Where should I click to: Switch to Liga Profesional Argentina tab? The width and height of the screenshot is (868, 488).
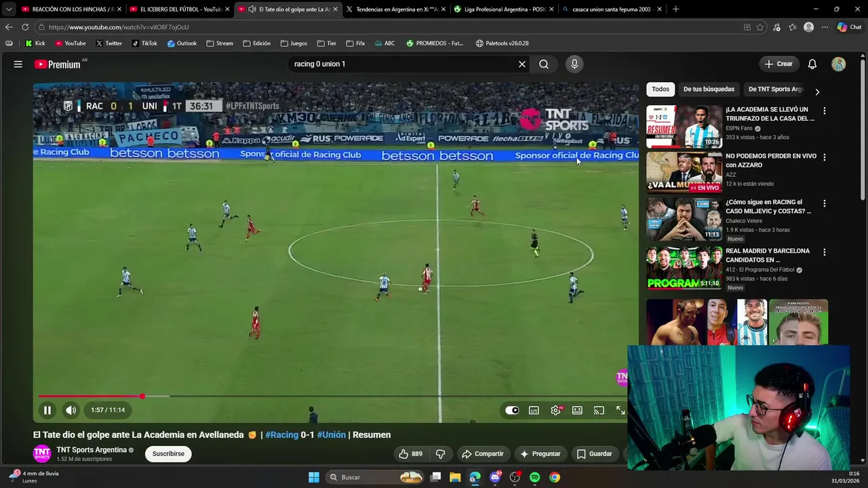click(502, 9)
